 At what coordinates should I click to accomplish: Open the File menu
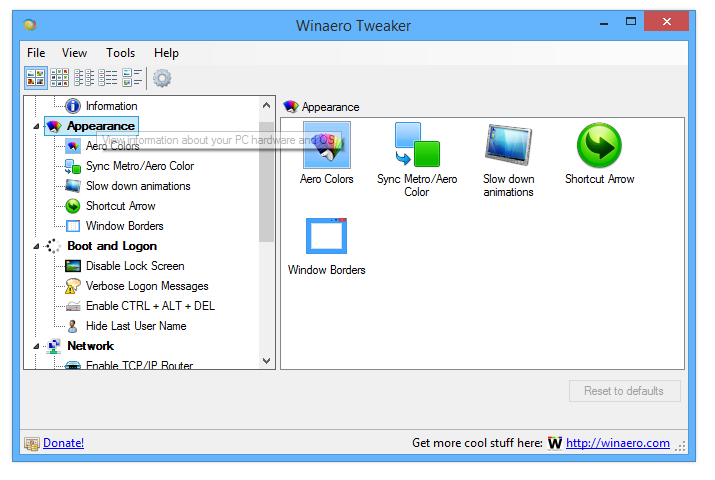click(36, 53)
